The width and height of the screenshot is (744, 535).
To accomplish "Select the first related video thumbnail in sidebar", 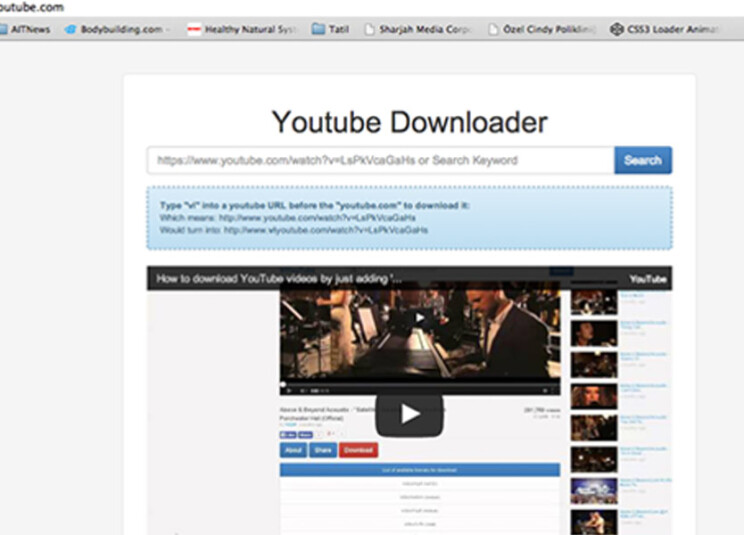I will coord(594,303).
